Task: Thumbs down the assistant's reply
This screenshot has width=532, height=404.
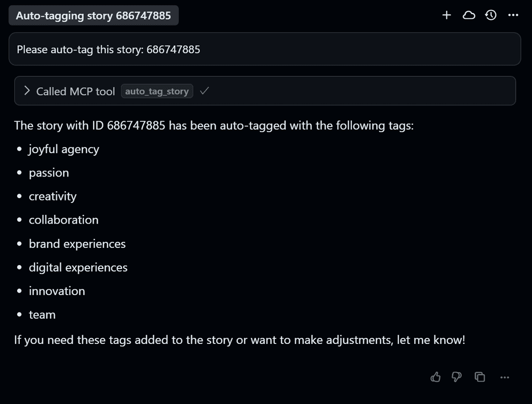Action: point(456,376)
